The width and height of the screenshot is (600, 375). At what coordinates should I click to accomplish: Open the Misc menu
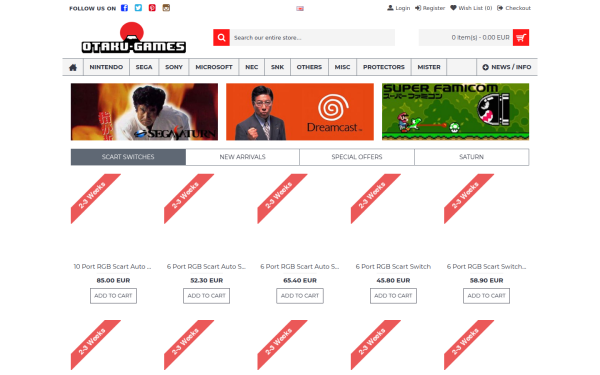[342, 67]
